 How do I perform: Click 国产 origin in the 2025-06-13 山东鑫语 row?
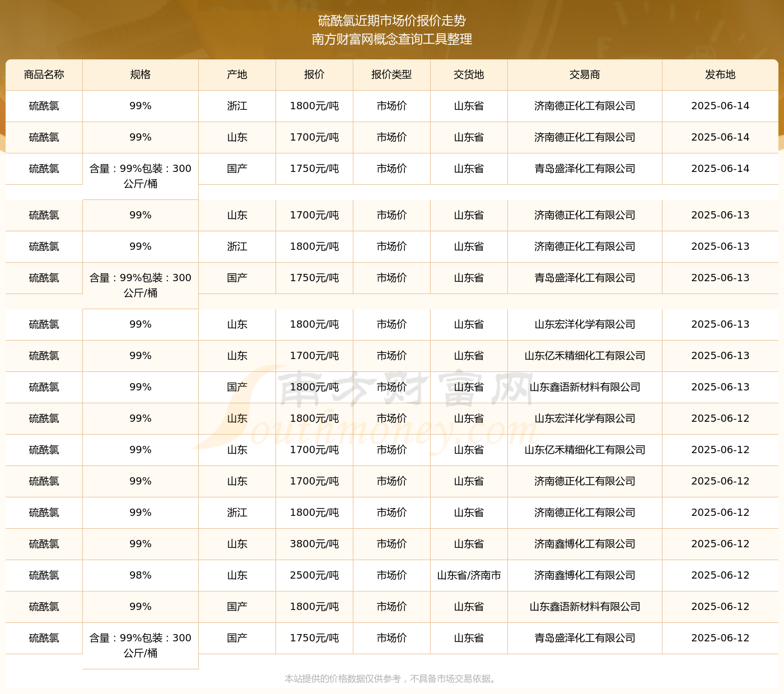click(237, 387)
